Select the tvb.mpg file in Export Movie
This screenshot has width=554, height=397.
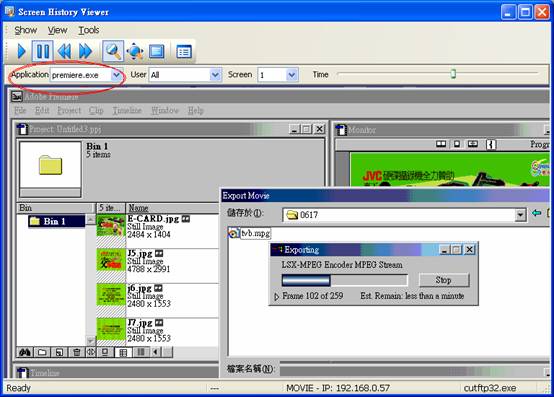250,233
